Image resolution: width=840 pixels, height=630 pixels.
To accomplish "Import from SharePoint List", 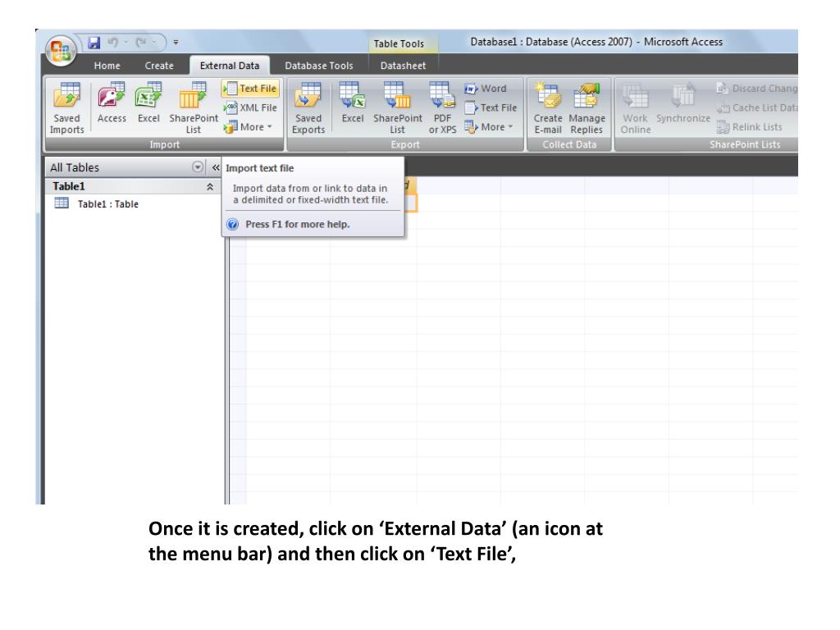I will coord(194,108).
